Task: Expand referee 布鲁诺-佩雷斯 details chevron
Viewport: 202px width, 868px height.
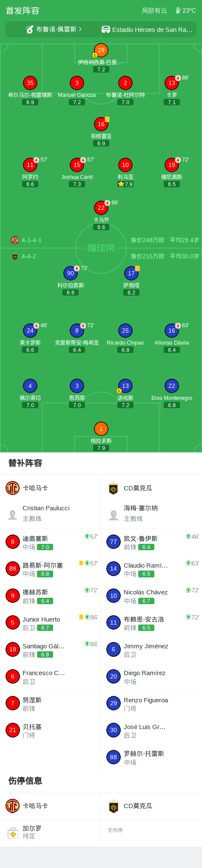Action: click(x=80, y=29)
